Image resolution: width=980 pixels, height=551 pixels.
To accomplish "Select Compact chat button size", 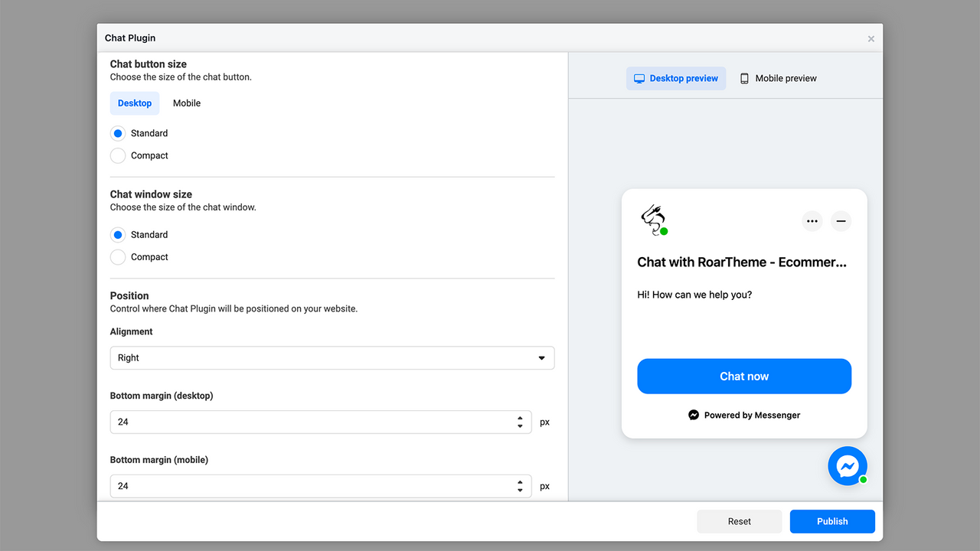I will pyautogui.click(x=117, y=155).
